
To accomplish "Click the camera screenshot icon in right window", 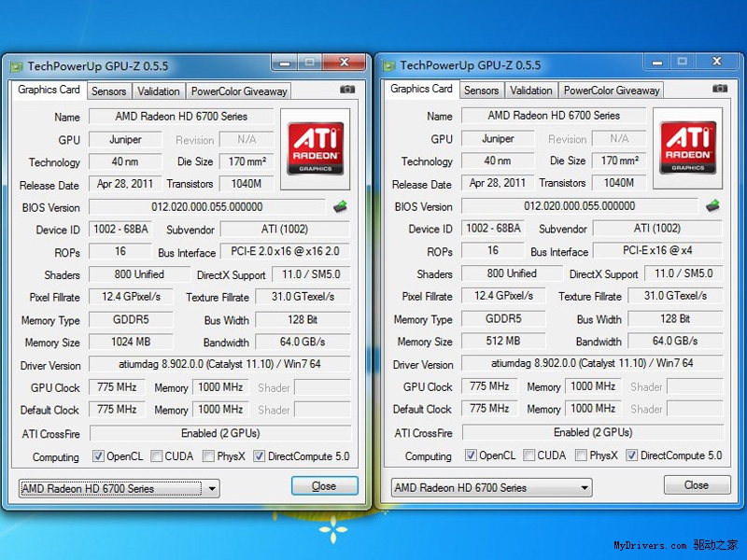I will point(720,89).
